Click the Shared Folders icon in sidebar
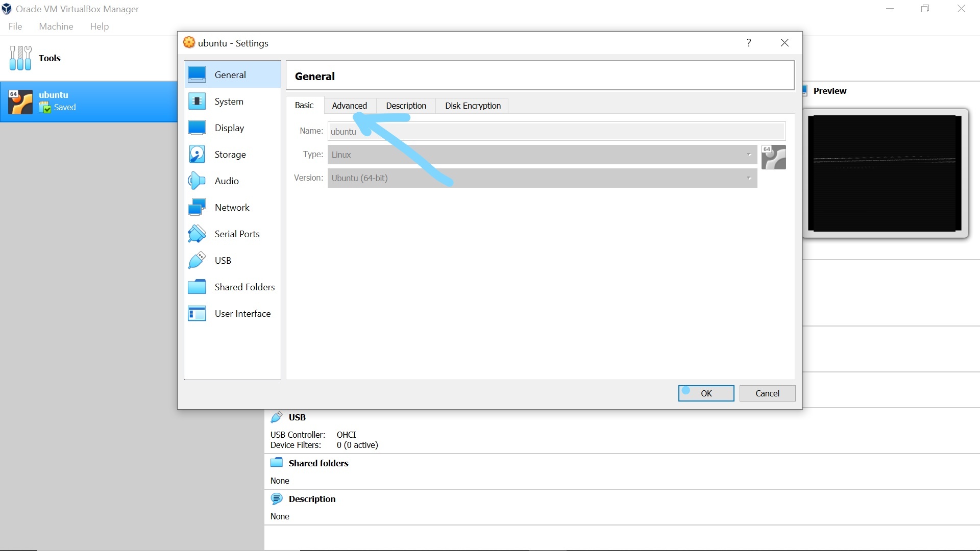 pos(197,287)
